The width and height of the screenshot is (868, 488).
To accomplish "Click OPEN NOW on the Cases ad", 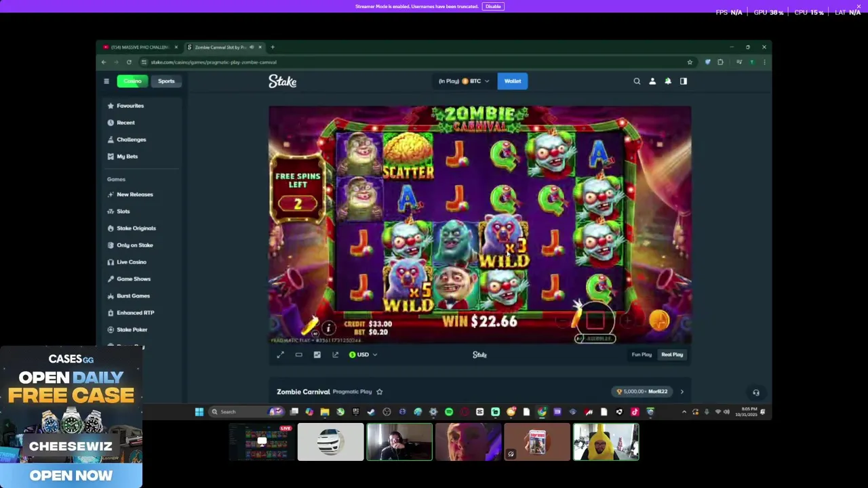I will coord(71,475).
